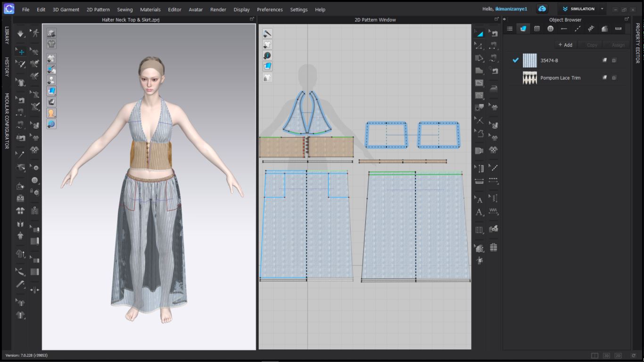Screen dimensions: 644x362
Task: Toggle the checkmark on 35474-B fabric
Action: [515, 60]
